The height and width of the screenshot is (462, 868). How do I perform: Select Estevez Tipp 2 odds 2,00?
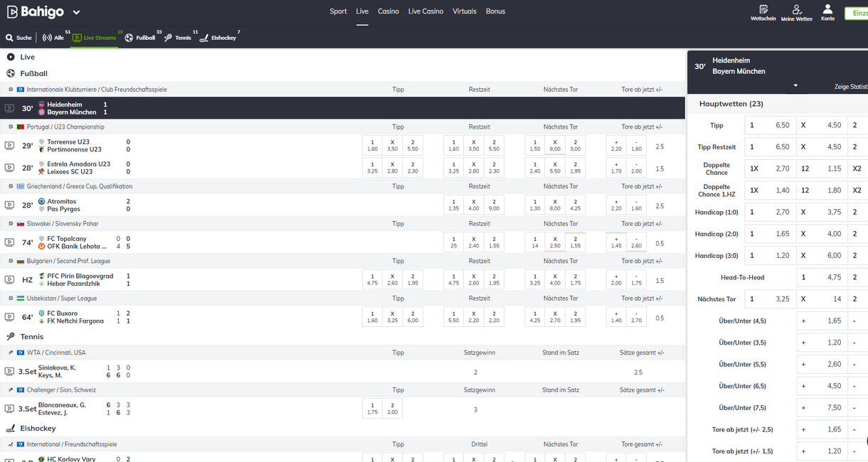[x=393, y=409]
